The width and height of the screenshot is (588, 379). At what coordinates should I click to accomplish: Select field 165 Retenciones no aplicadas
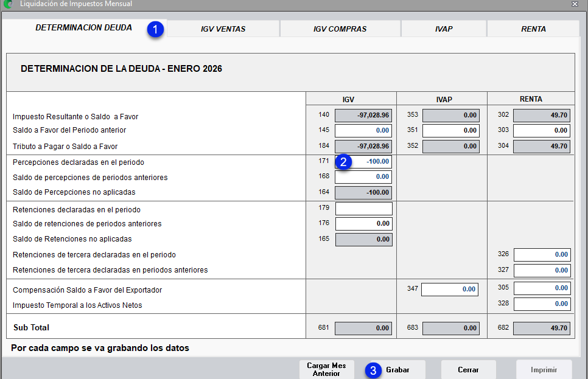[x=364, y=239]
